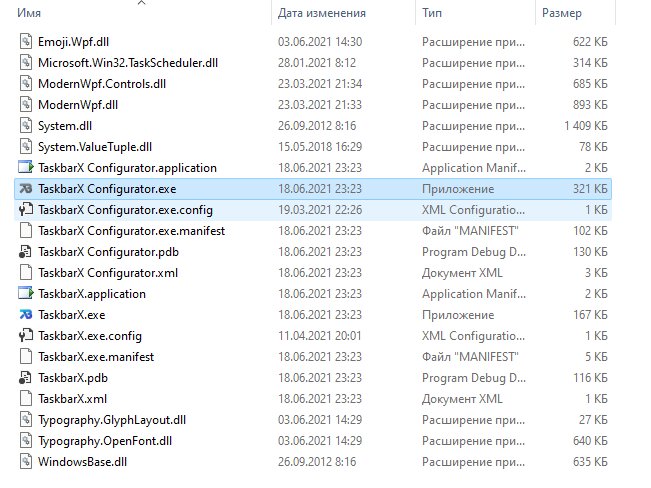
Task: Click Program Debug type in TaskbarX.pdb row
Action: point(474,378)
